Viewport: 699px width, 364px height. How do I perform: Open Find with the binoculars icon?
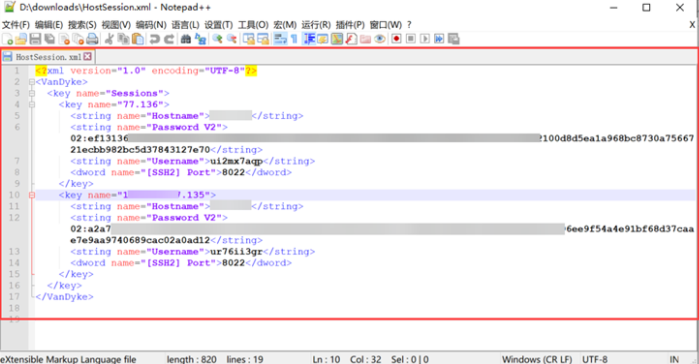[x=186, y=39]
